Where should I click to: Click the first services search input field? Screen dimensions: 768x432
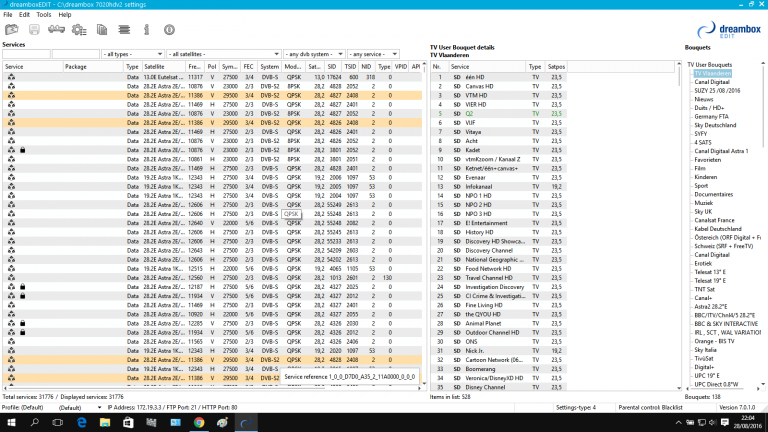click(26, 54)
